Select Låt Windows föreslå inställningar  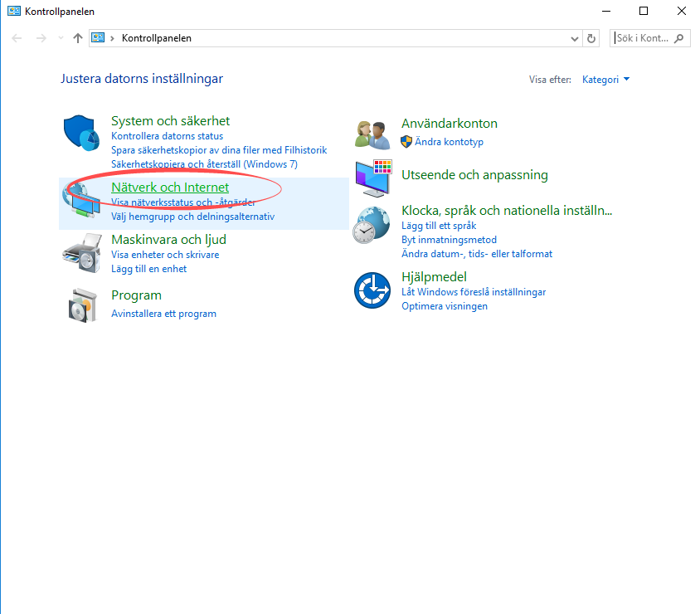tap(474, 292)
